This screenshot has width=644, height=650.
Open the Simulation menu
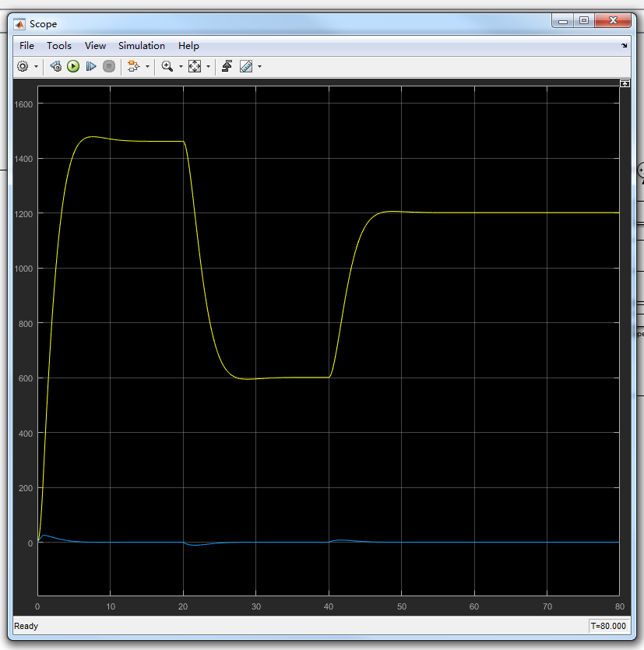[141, 46]
